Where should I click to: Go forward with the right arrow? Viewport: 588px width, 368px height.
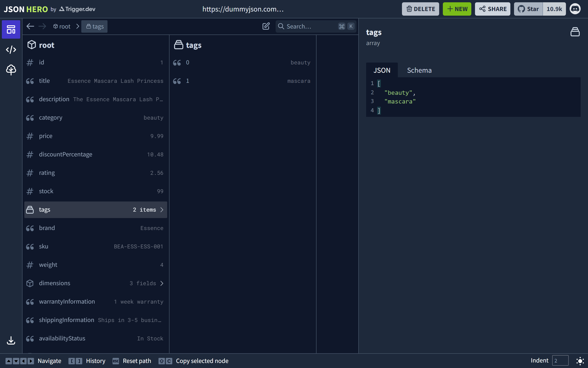click(42, 26)
